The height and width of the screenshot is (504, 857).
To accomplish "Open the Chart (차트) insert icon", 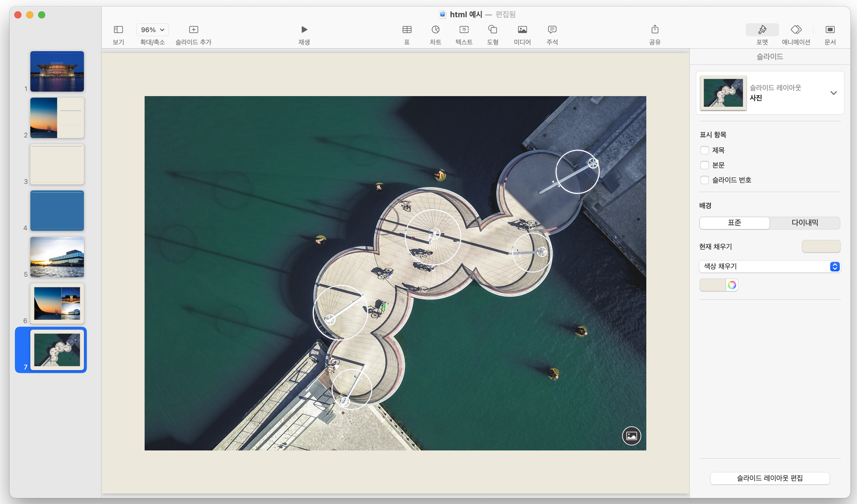I will pyautogui.click(x=435, y=29).
